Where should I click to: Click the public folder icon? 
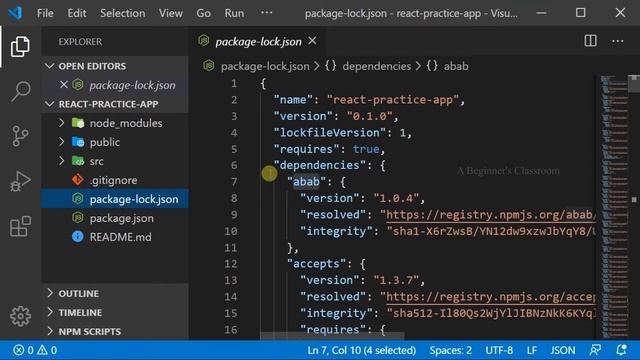pyautogui.click(x=78, y=142)
